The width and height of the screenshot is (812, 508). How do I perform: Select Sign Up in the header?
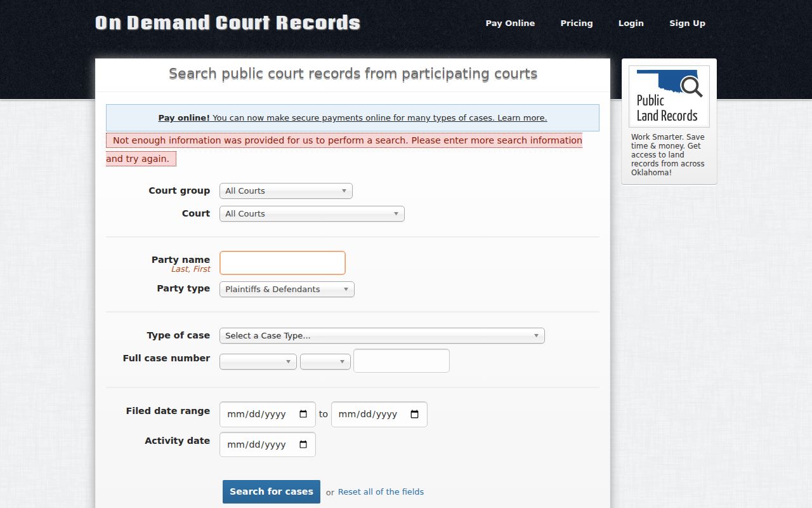tap(687, 23)
